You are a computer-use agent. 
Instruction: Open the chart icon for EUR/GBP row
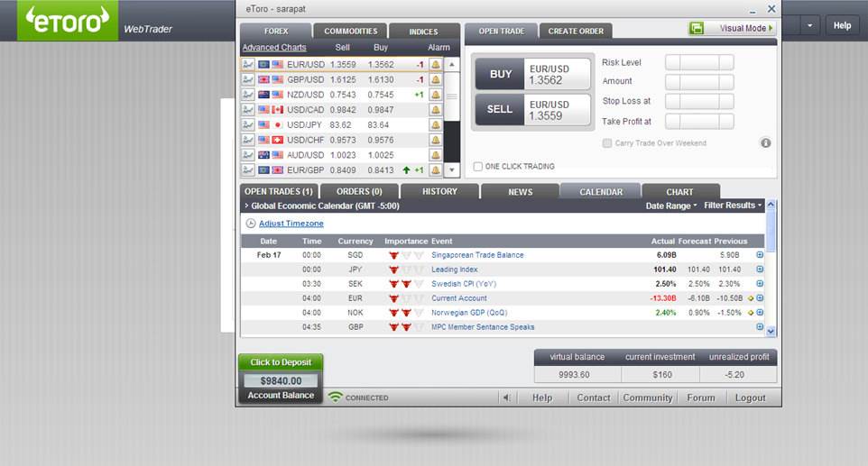248,169
